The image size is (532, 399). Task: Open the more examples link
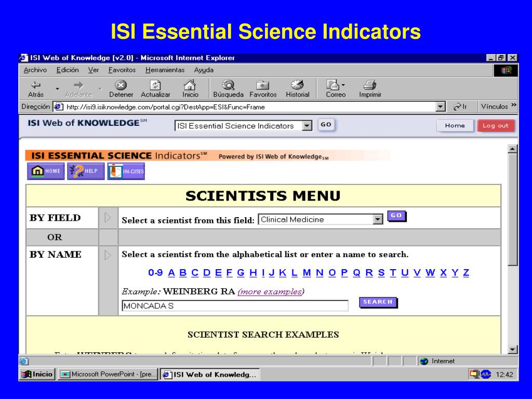tap(271, 292)
